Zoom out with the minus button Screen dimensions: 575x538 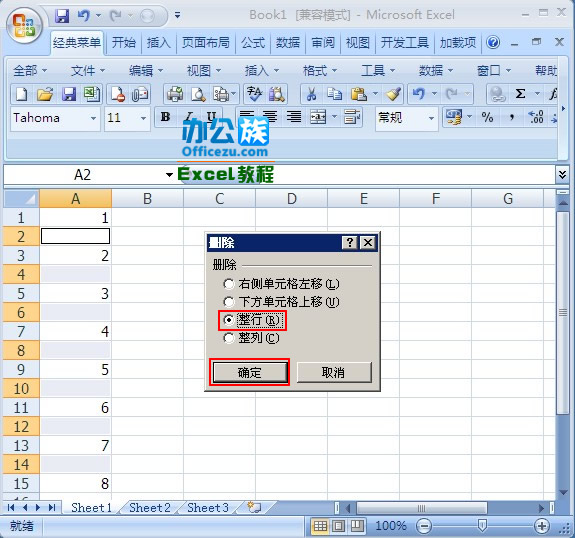424,526
